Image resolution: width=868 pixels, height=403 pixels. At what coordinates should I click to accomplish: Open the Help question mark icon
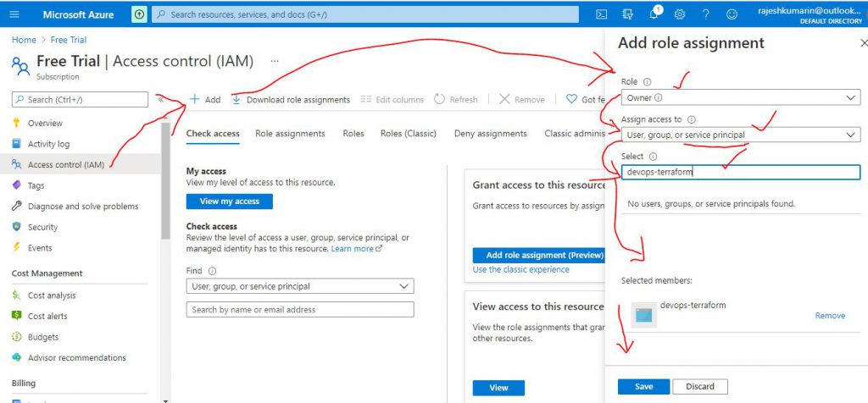[x=705, y=14]
